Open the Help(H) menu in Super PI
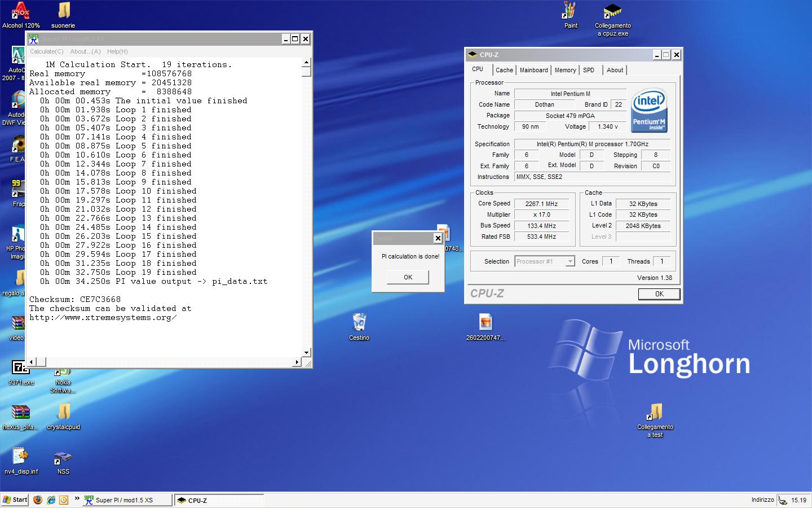 click(117, 51)
